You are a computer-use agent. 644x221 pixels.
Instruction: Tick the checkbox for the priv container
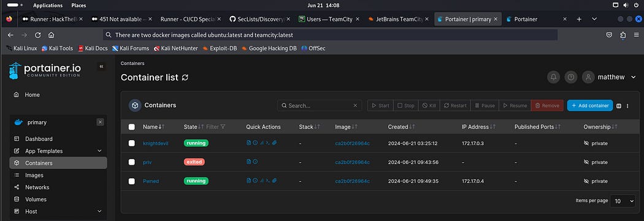[131, 162]
